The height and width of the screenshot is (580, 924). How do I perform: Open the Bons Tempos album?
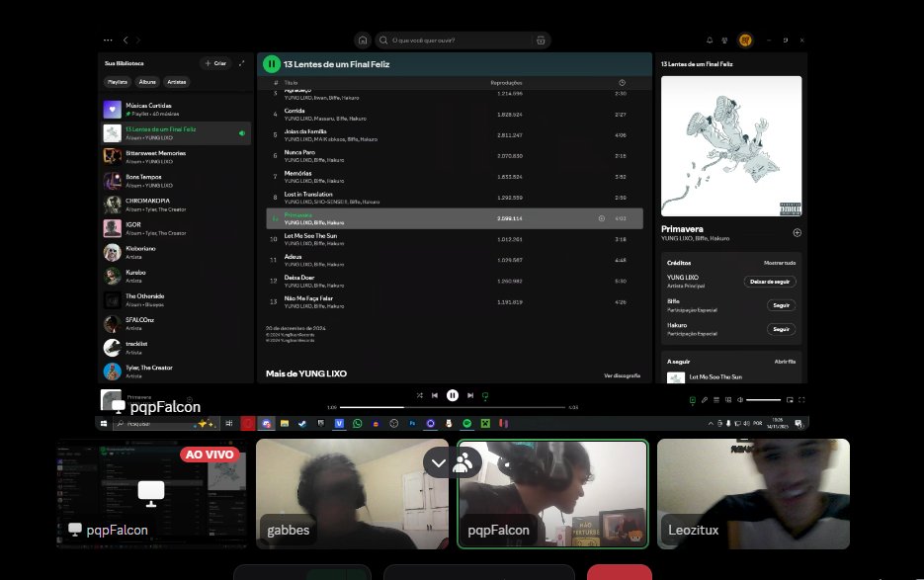pyautogui.click(x=177, y=181)
